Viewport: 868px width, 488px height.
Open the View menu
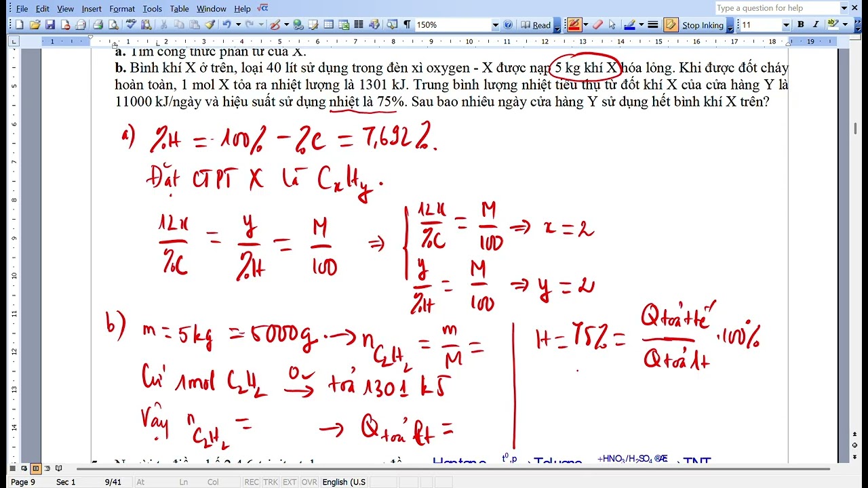tap(66, 9)
